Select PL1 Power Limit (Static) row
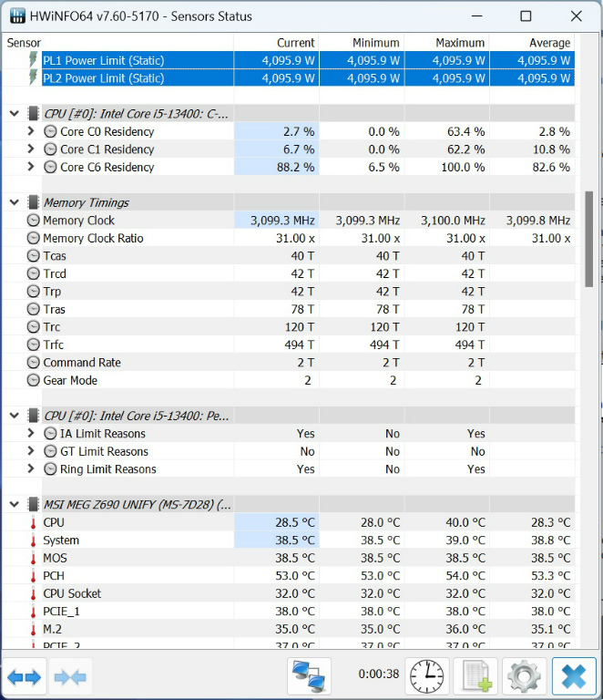The height and width of the screenshot is (700, 603). (289, 60)
